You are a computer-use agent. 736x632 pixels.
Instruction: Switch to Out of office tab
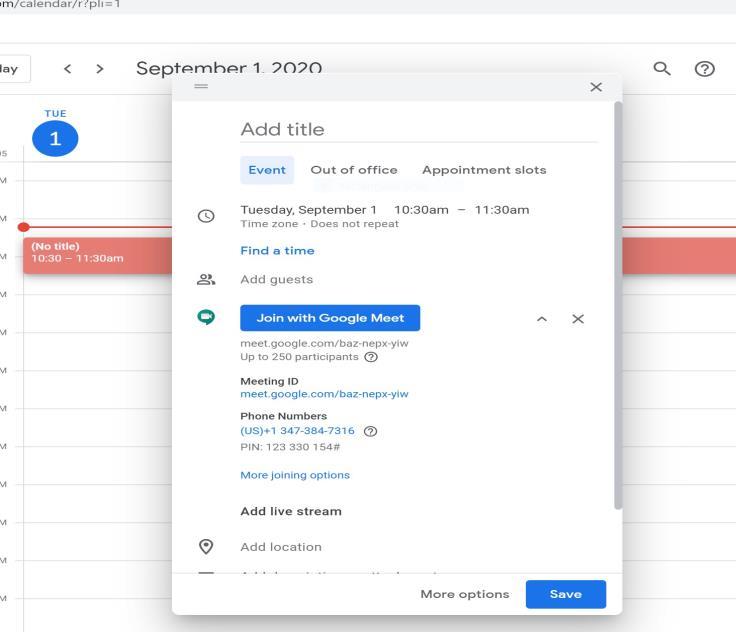[354, 170]
